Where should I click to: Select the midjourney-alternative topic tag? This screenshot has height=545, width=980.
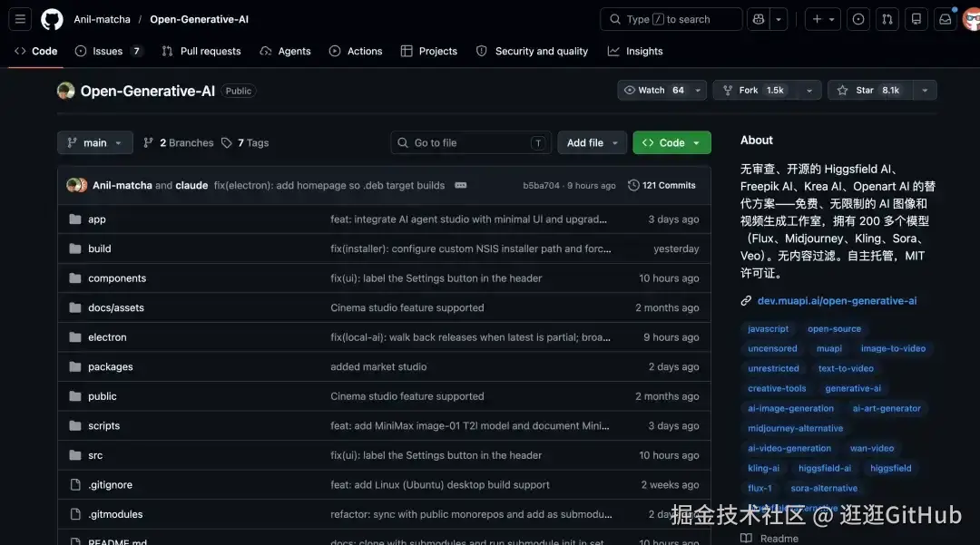click(796, 429)
